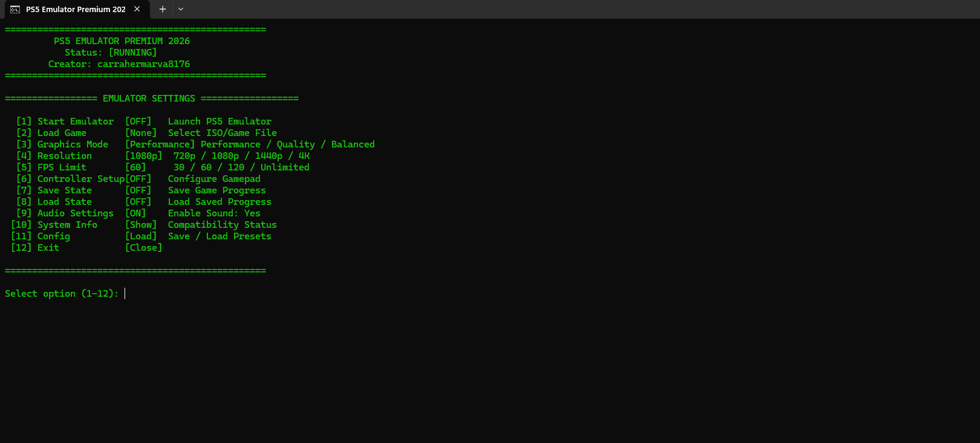This screenshot has width=980, height=443.
Task: Click the '[ON]' audio settings value
Action: point(135,213)
